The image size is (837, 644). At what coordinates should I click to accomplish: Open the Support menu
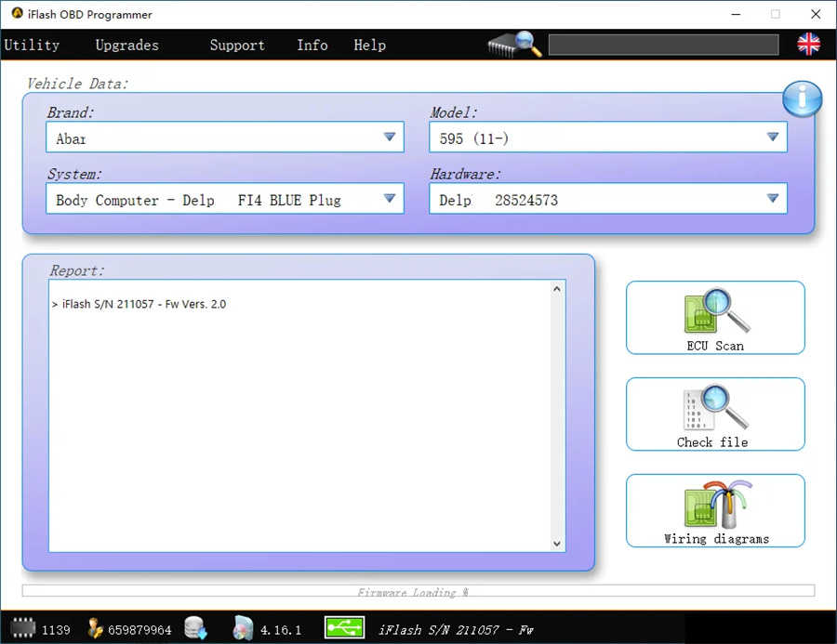[237, 45]
